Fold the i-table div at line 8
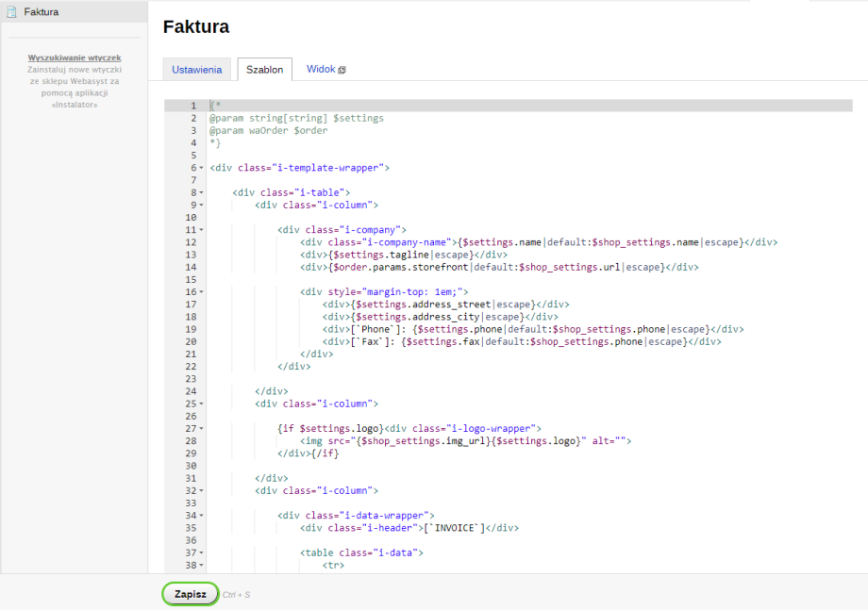This screenshot has width=868, height=610. pos(202,192)
